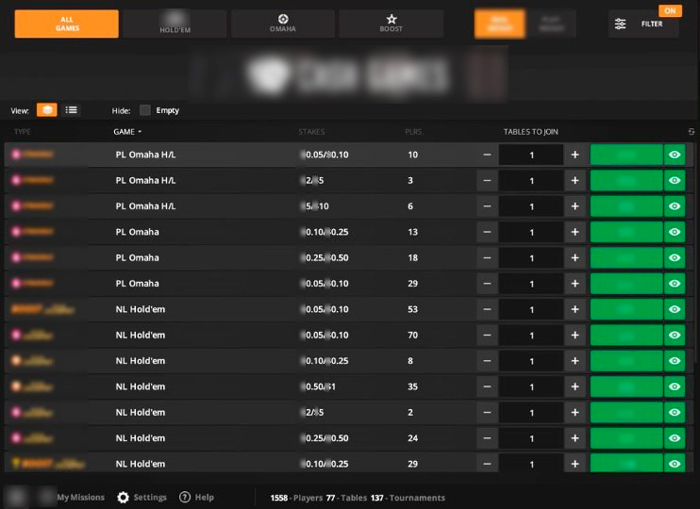The width and height of the screenshot is (700, 509).
Task: Click tables count field for NL Hold'em 2/5 row
Action: pyautogui.click(x=531, y=412)
